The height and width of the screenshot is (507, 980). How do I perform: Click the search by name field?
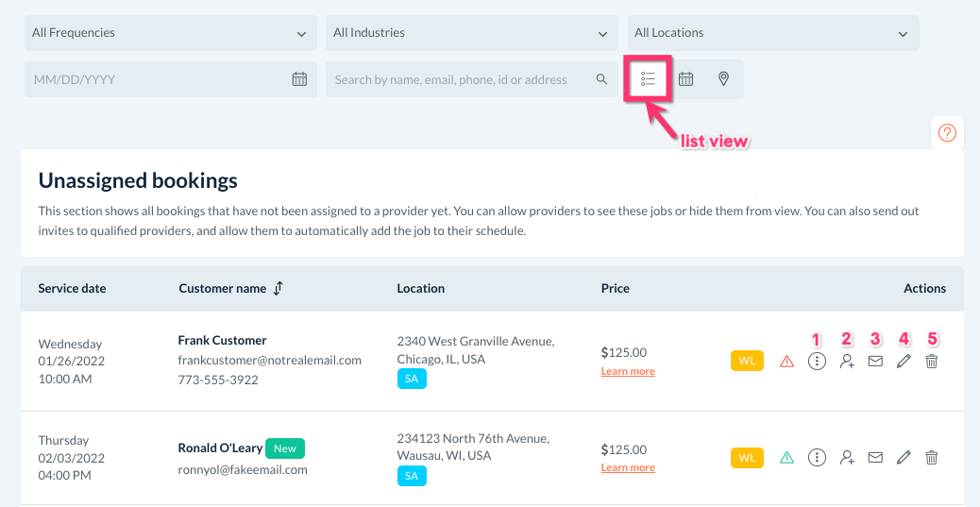click(463, 79)
